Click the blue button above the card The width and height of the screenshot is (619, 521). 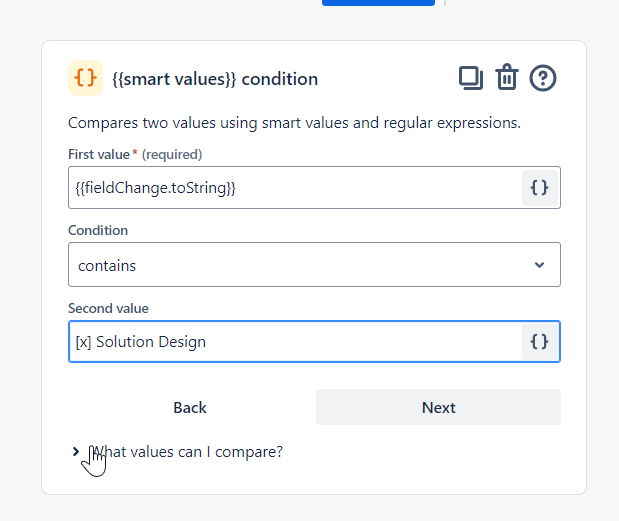click(378, 3)
